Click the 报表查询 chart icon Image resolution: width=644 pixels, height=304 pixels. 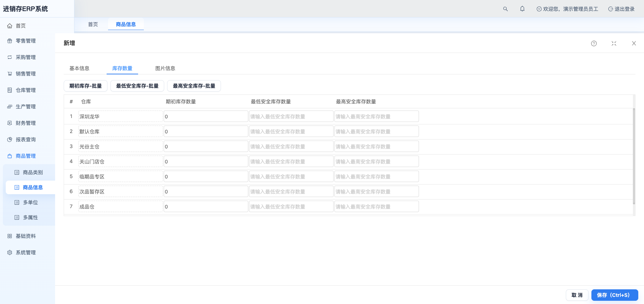pos(10,139)
